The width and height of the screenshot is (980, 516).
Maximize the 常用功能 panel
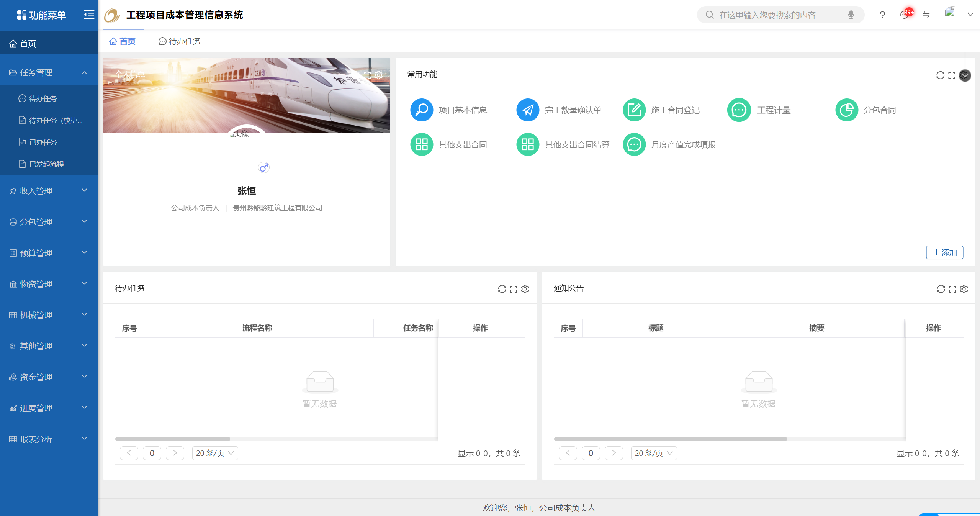[x=952, y=75]
